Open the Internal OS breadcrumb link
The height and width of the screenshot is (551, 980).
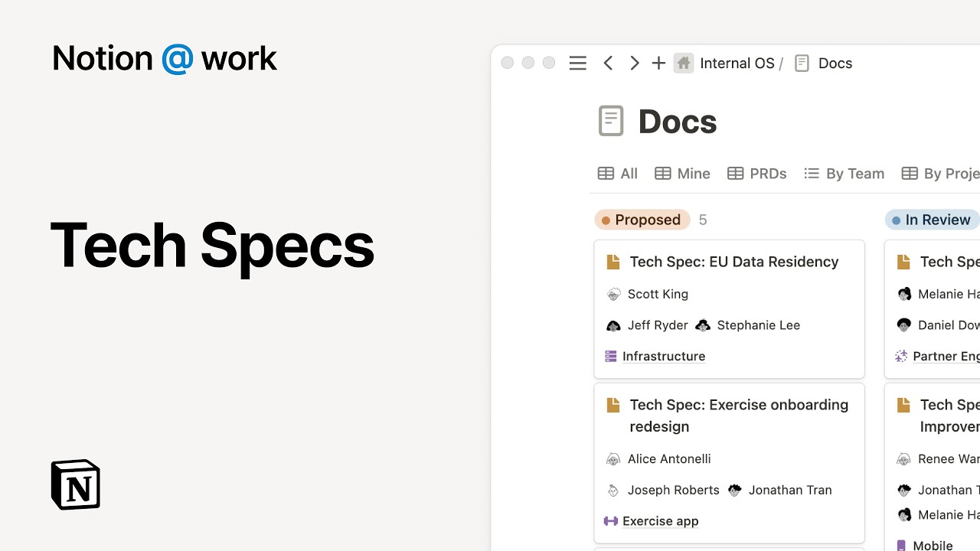[737, 63]
